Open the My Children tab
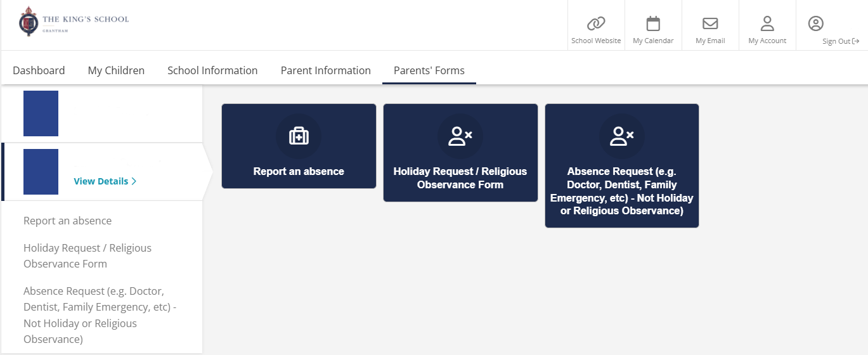Image resolution: width=868 pixels, height=355 pixels. pyautogui.click(x=116, y=70)
